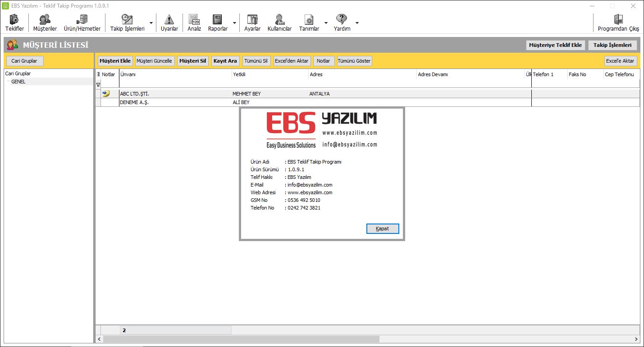
Task: Expand the Yardım dropdown arrow
Action: coord(357,23)
